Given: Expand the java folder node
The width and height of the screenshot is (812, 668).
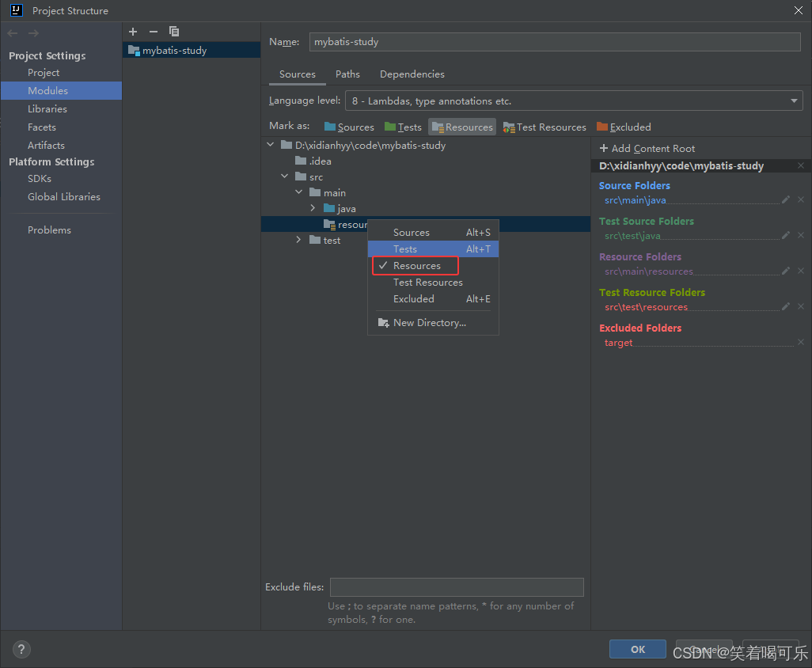Looking at the screenshot, I should click(x=313, y=208).
